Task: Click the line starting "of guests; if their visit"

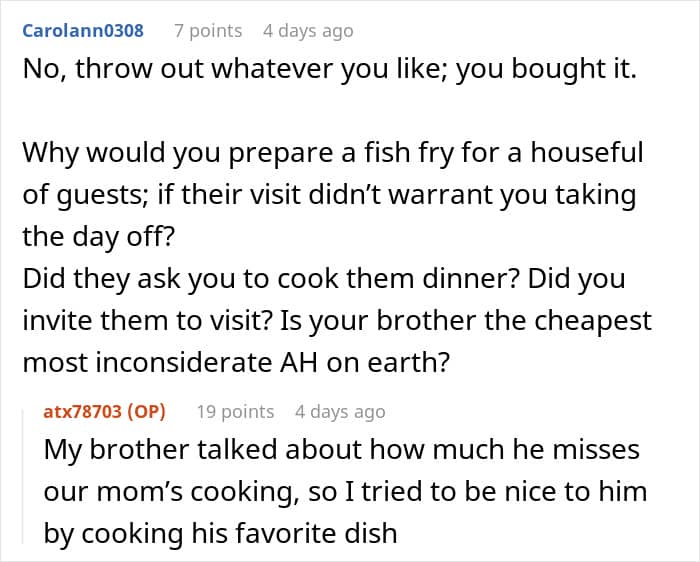Action: [x=329, y=196]
